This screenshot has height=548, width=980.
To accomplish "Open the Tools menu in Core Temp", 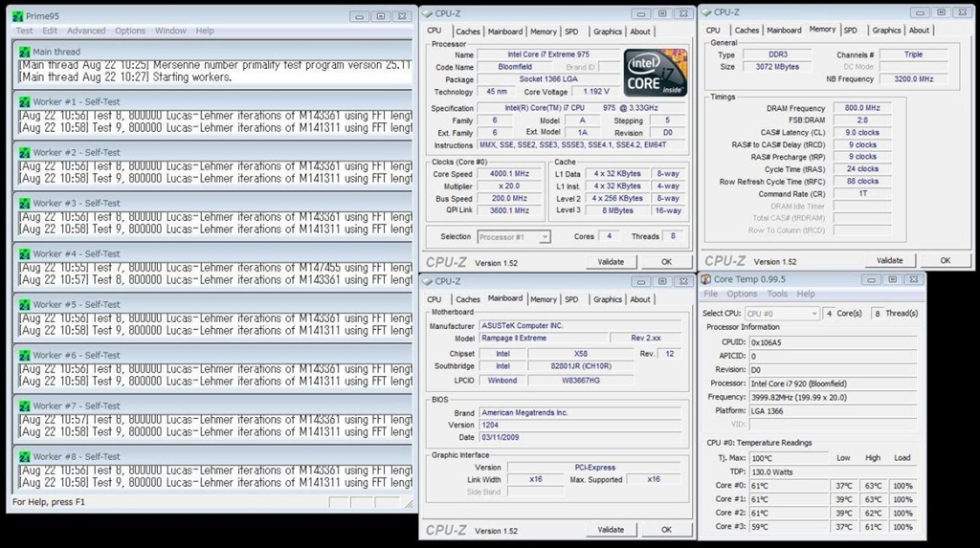I will pos(777,294).
